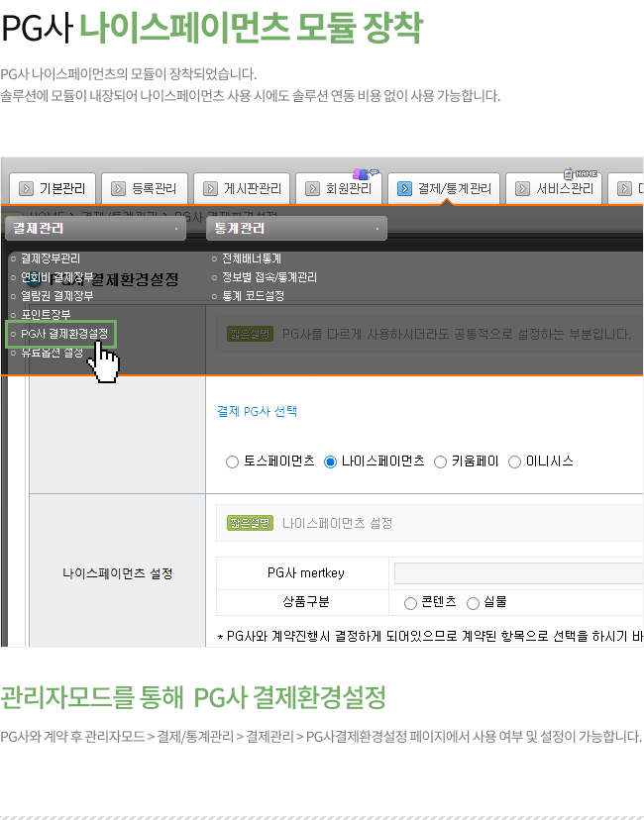Expand the 통계관리 menu header
The height and width of the screenshot is (820, 644).
click(296, 229)
